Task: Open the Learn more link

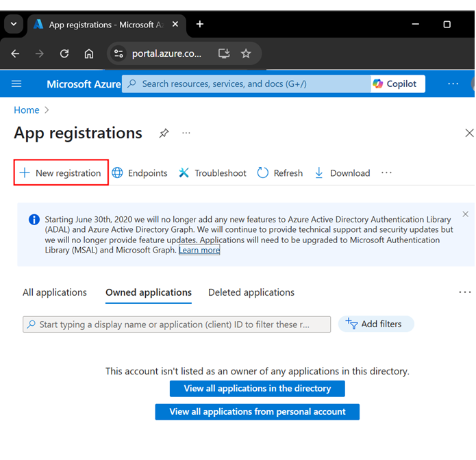Action: coord(199,251)
